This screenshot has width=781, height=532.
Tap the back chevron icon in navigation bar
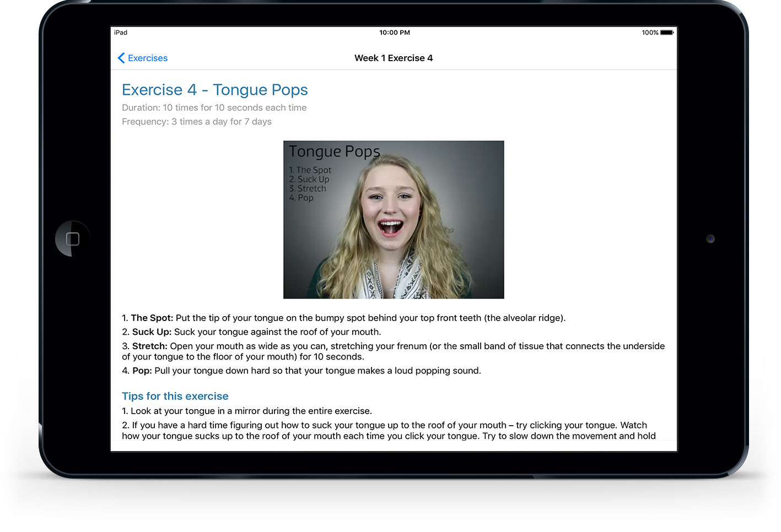[x=121, y=58]
